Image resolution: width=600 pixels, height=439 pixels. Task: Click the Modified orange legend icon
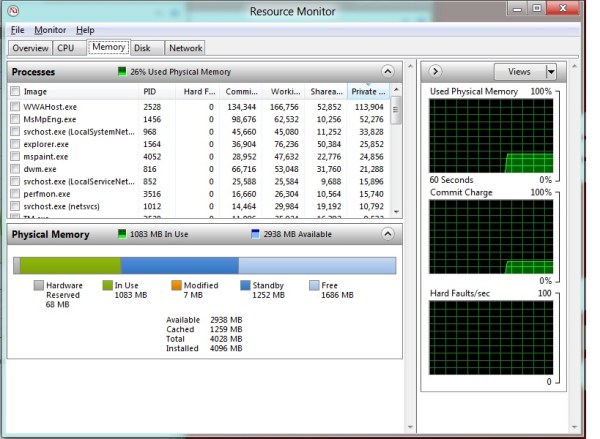[176, 285]
